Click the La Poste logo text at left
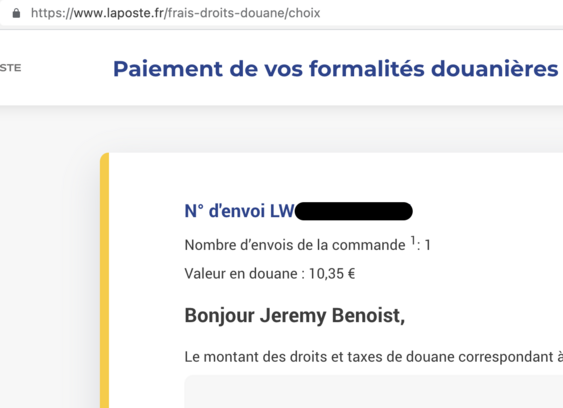Viewport: 563px width, 408px height. pos(10,68)
